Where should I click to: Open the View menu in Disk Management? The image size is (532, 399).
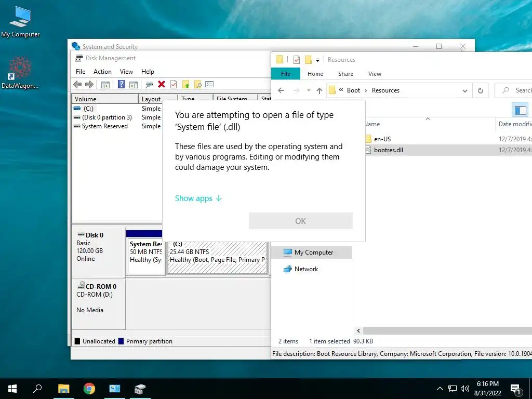click(126, 72)
